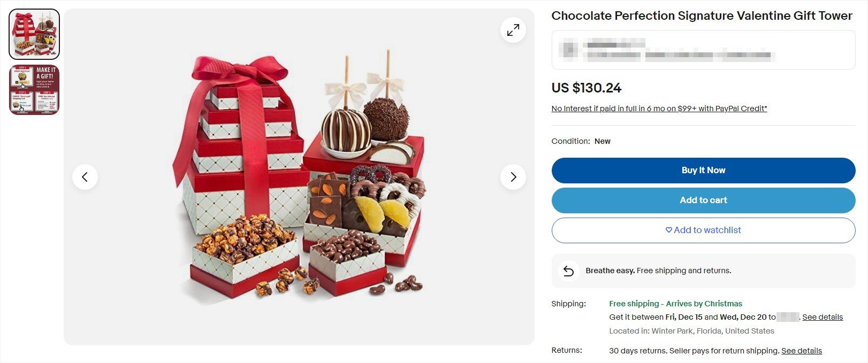The image size is (868, 363).
Task: Click the Buy It Now button
Action: coord(703,170)
